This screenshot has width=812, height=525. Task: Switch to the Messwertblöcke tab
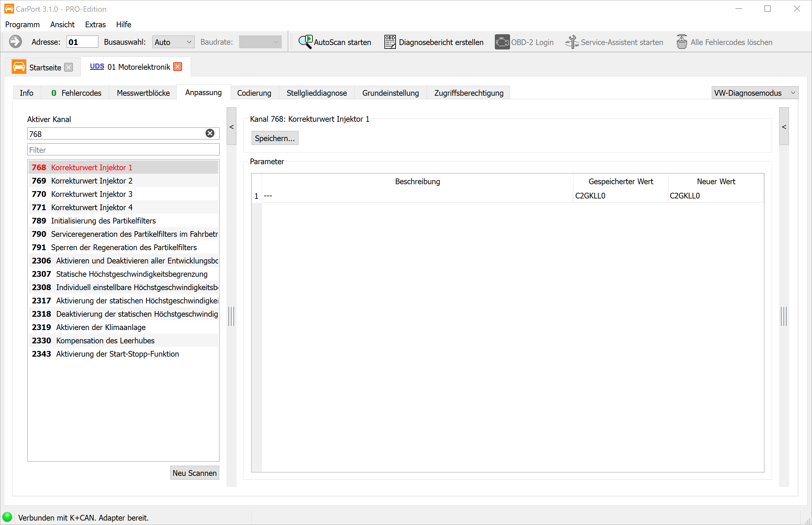[143, 93]
